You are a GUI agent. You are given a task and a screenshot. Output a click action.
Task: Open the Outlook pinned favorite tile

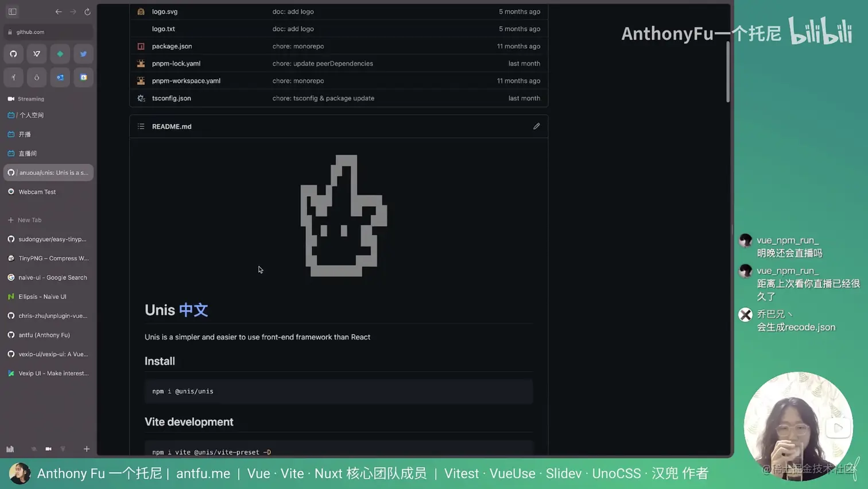click(x=60, y=78)
